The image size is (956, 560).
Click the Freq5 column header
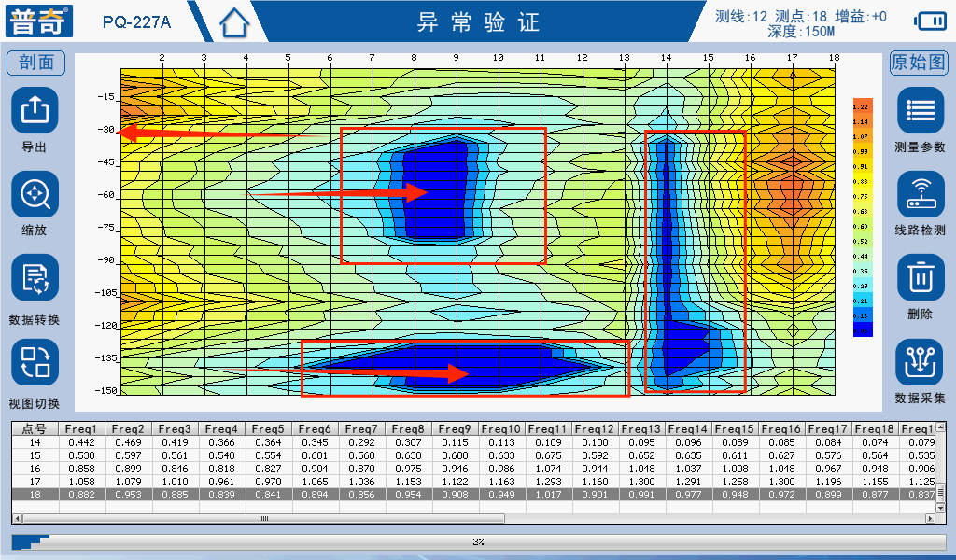pyautogui.click(x=268, y=428)
